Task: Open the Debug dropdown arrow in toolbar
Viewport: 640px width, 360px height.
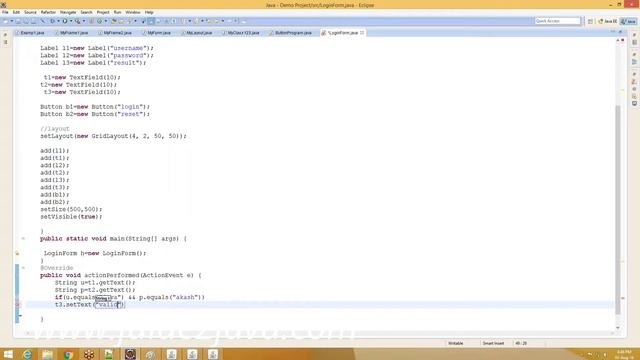Action: point(58,21)
